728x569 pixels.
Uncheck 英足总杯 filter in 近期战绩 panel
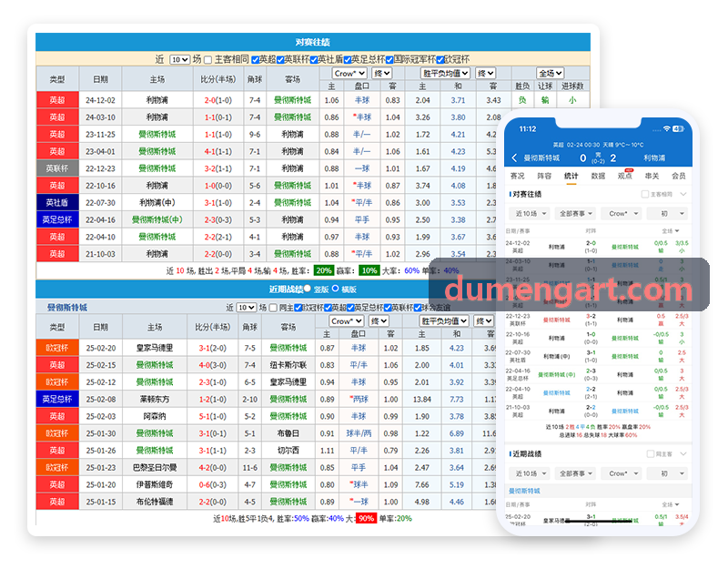[350, 308]
